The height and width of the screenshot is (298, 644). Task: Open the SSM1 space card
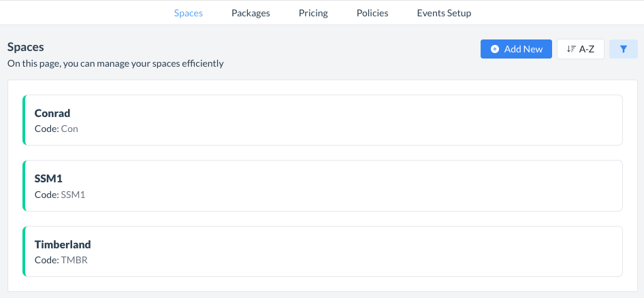click(x=323, y=186)
